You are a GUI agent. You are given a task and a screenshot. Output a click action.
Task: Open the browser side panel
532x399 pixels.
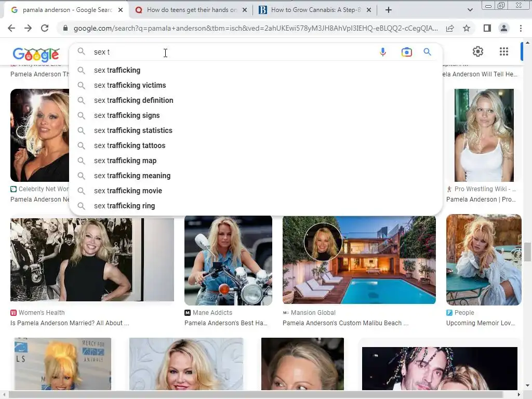point(487,28)
